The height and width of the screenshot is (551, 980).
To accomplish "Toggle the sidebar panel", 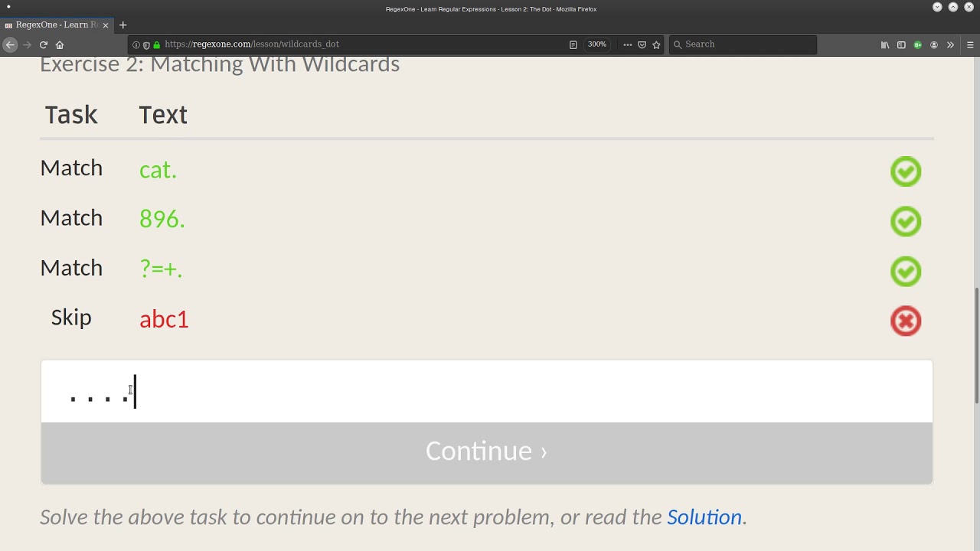I will (901, 45).
